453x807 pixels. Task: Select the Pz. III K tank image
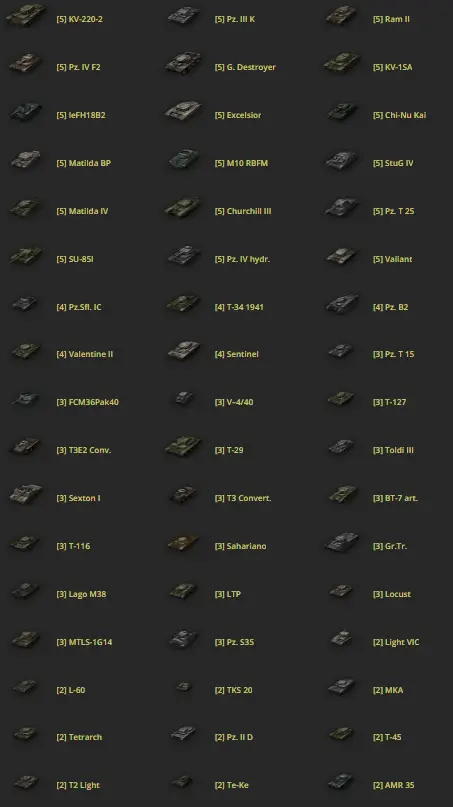click(x=184, y=16)
